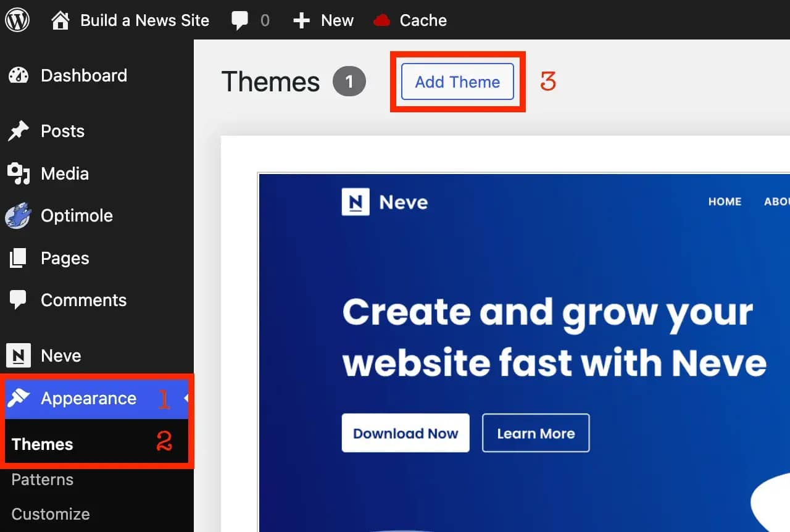This screenshot has width=790, height=532.
Task: Open the Pages menu item
Action: (65, 258)
